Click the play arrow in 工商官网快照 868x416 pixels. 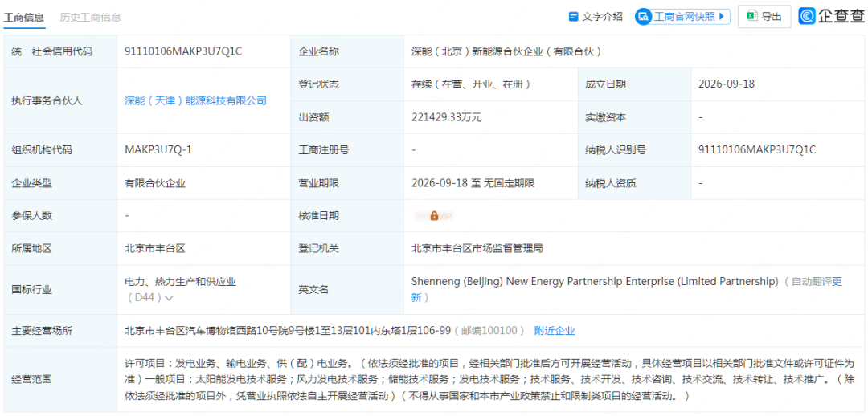pos(721,17)
